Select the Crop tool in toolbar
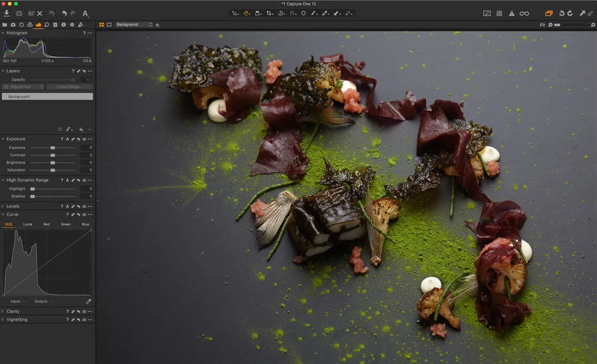The height and width of the screenshot is (364, 597). [270, 13]
